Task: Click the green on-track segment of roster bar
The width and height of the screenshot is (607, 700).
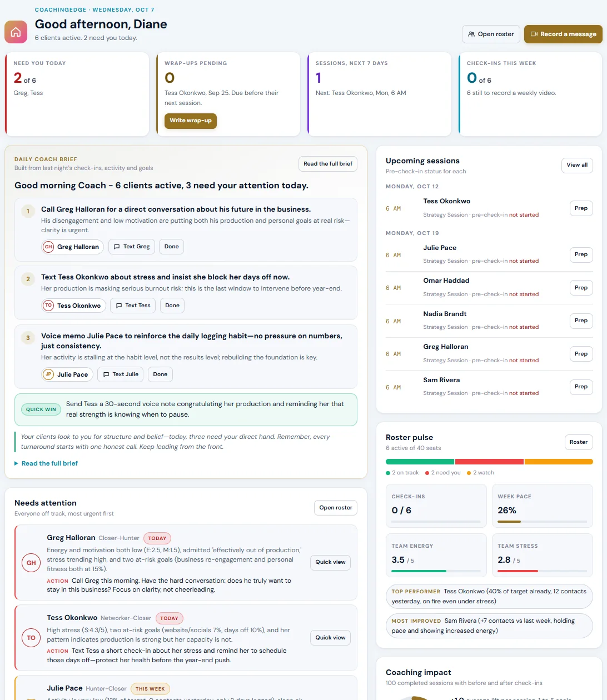Action: coord(420,462)
